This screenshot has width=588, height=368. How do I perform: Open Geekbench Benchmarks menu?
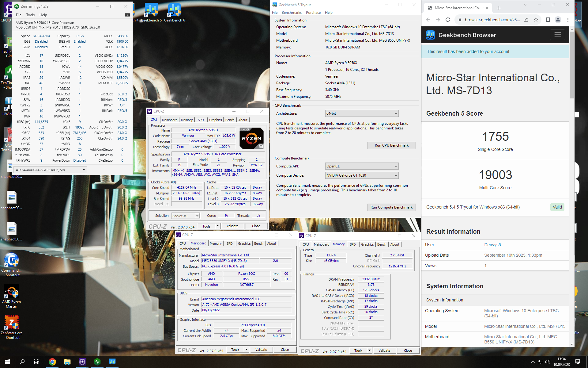(x=292, y=13)
